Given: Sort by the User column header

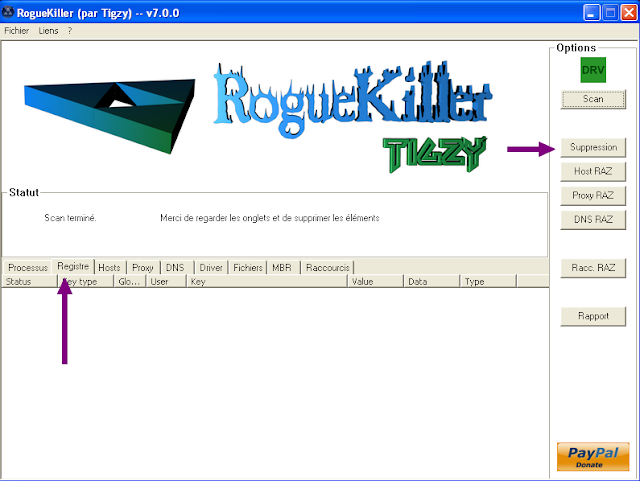Looking at the screenshot, I should click(x=167, y=282).
